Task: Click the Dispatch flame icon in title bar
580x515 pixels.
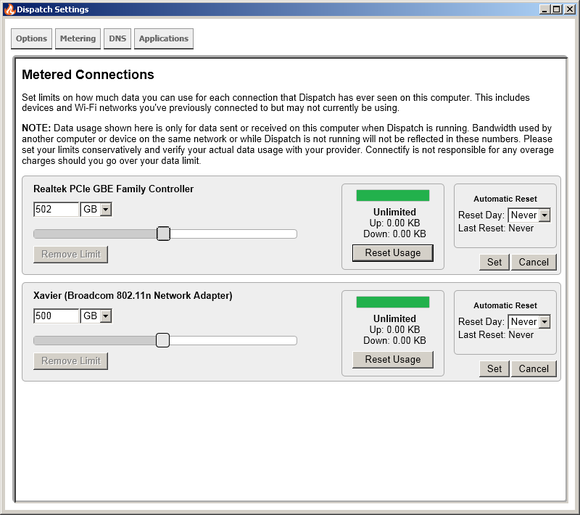Action: (10, 9)
